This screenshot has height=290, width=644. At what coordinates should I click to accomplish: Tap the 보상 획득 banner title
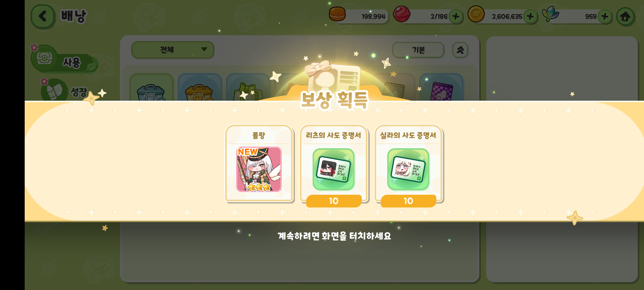[x=334, y=100]
